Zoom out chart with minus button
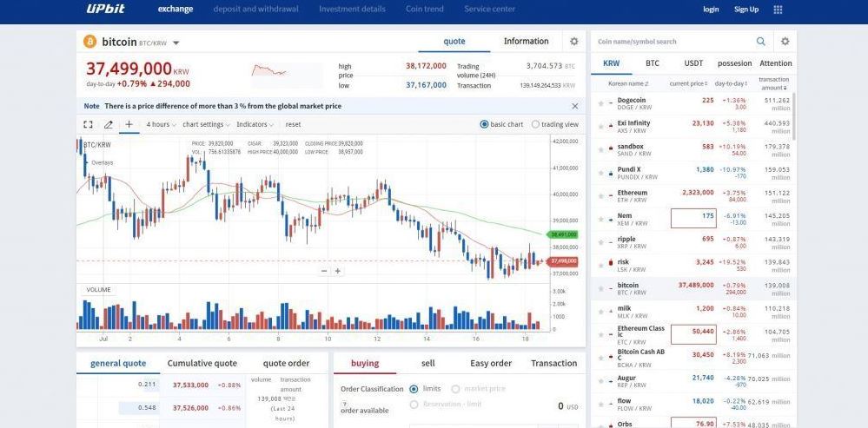 click(x=324, y=271)
